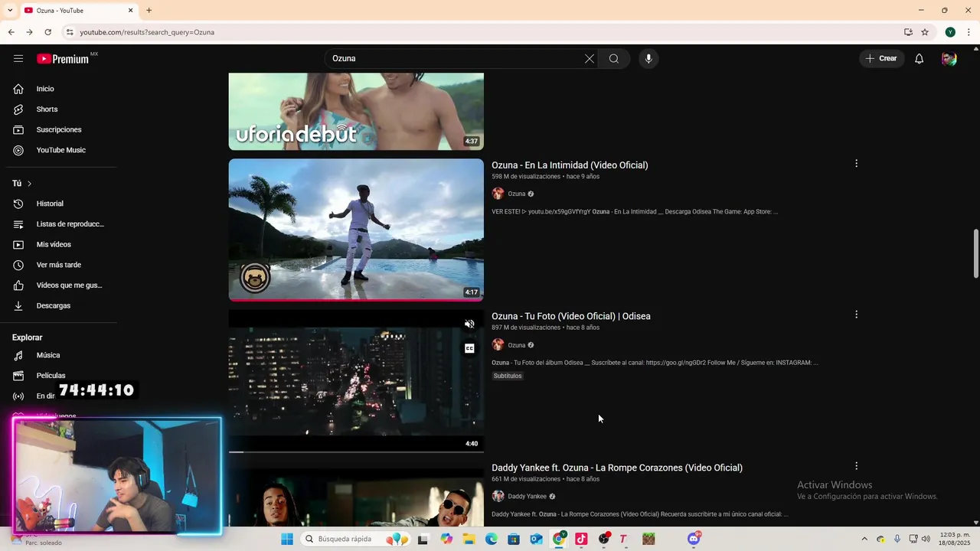Open tab search dropdown arrow
This screenshot has height=551, width=980.
(x=8, y=10)
